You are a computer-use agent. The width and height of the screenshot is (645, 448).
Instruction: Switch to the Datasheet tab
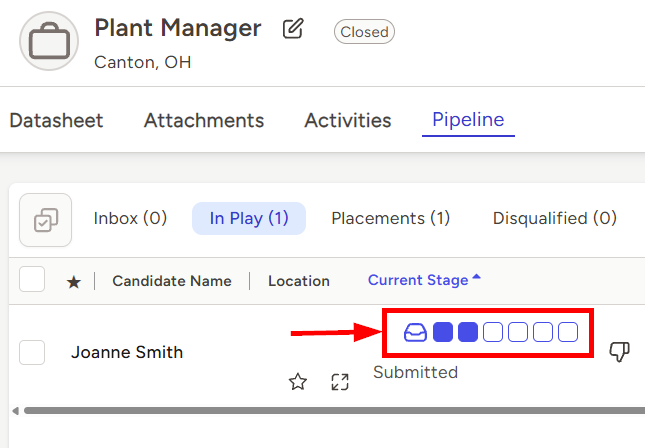tap(56, 121)
